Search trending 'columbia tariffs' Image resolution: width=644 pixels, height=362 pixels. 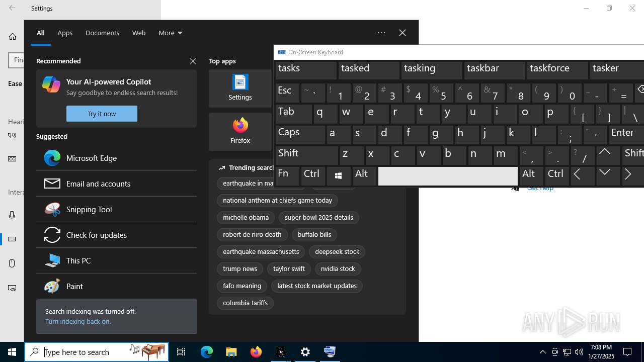pos(245,303)
